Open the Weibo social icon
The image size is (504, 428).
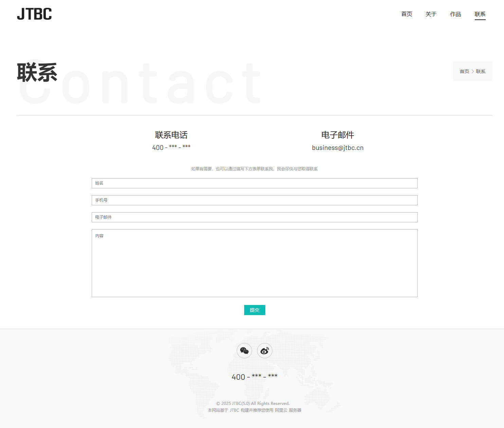point(265,350)
